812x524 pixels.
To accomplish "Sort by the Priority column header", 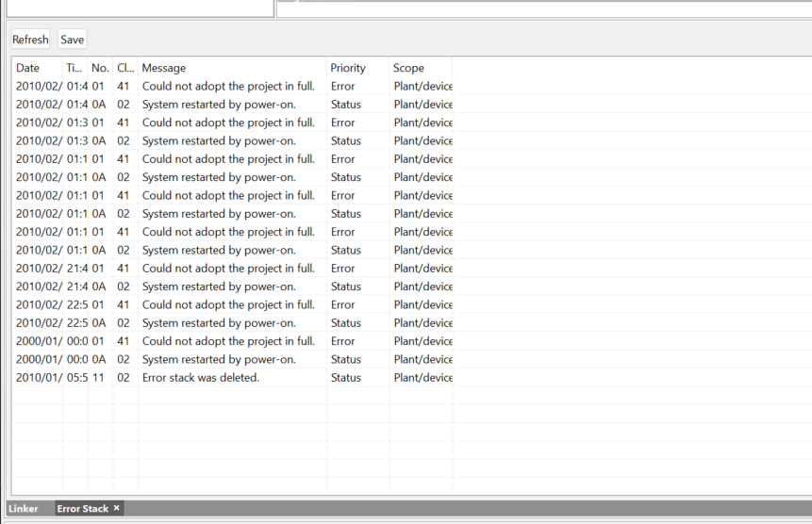I will [357, 68].
